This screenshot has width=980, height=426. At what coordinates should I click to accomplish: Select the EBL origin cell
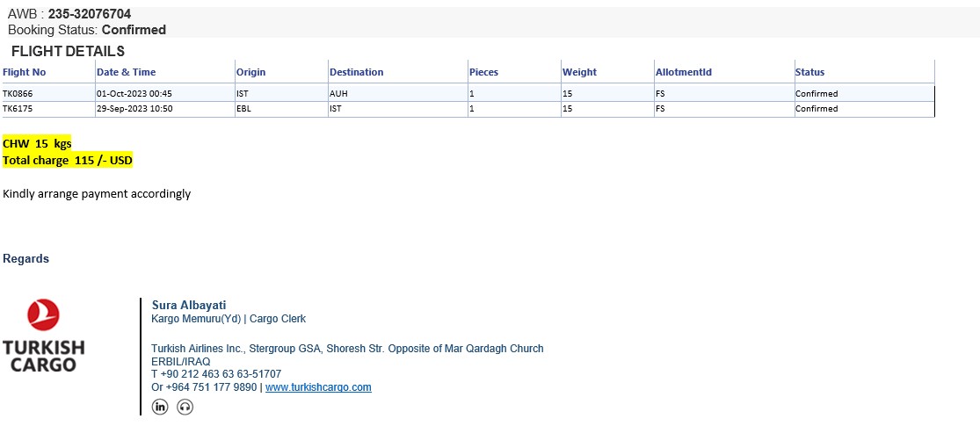click(x=243, y=109)
